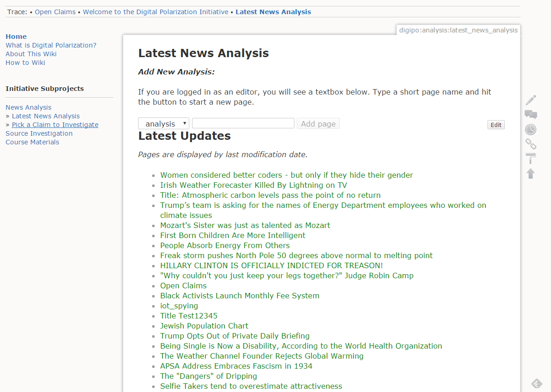This screenshot has height=392, width=551.
Task: Open Irish Weather Forecaster Killed article
Action: 253,185
